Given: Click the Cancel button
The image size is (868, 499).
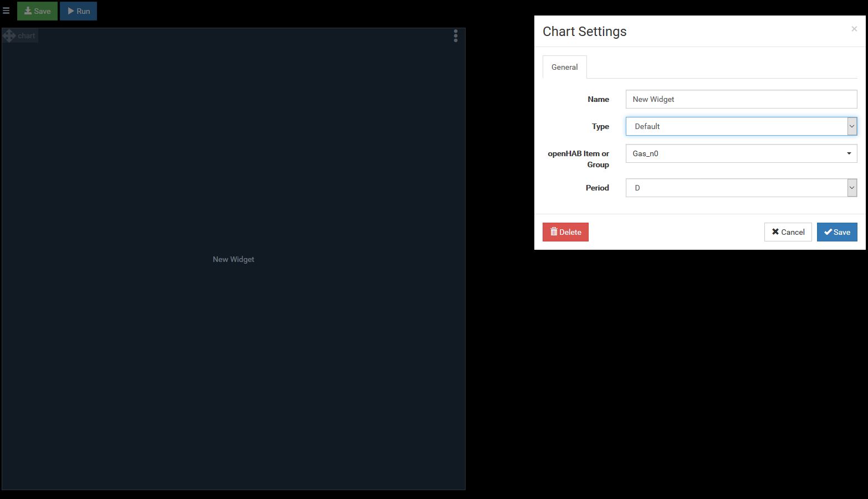Looking at the screenshot, I should 788,232.
